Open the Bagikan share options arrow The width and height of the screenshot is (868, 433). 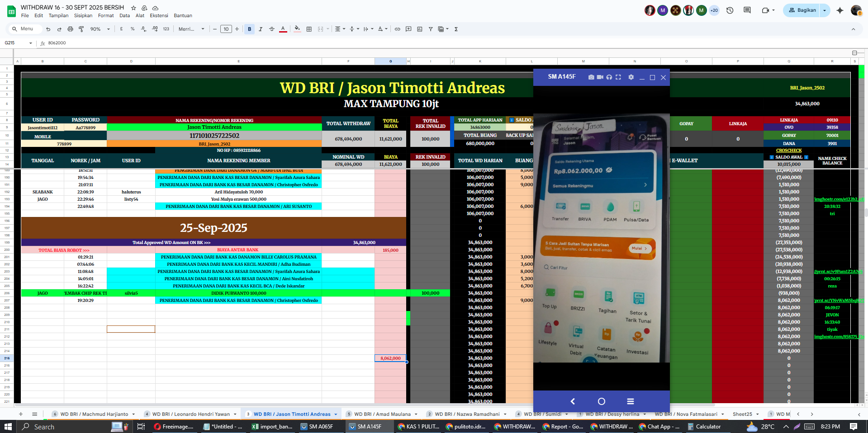(825, 10)
